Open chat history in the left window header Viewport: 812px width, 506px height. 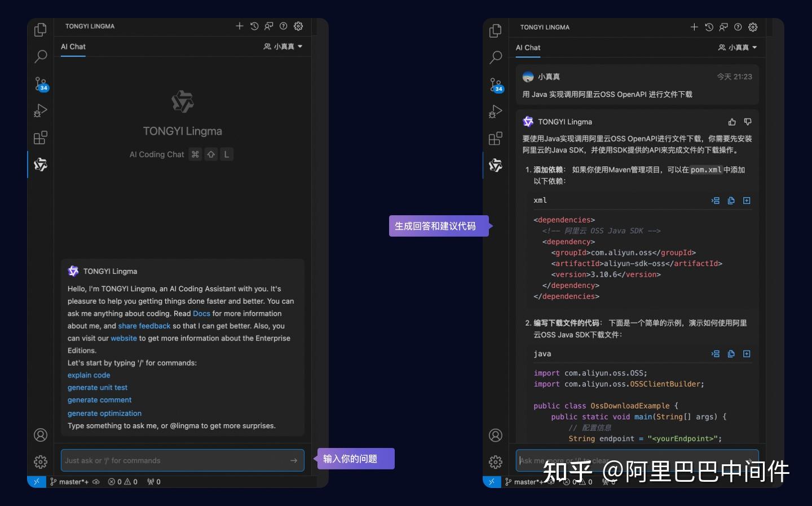(254, 26)
